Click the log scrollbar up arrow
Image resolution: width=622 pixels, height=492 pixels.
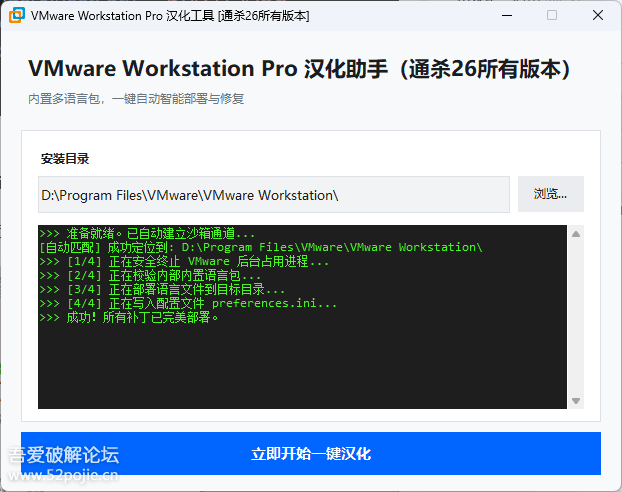[x=576, y=234]
